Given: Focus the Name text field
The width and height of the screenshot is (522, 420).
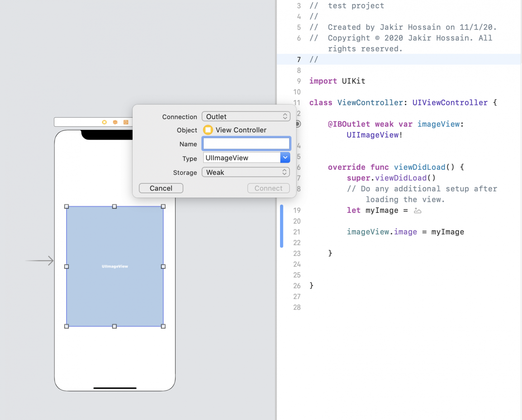Looking at the screenshot, I should point(246,144).
